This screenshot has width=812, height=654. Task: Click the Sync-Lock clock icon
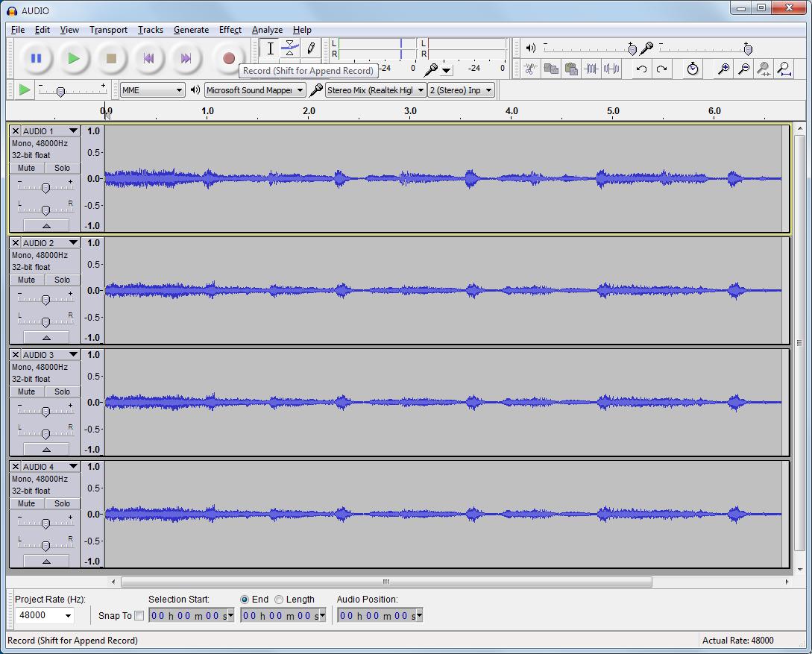(x=693, y=69)
